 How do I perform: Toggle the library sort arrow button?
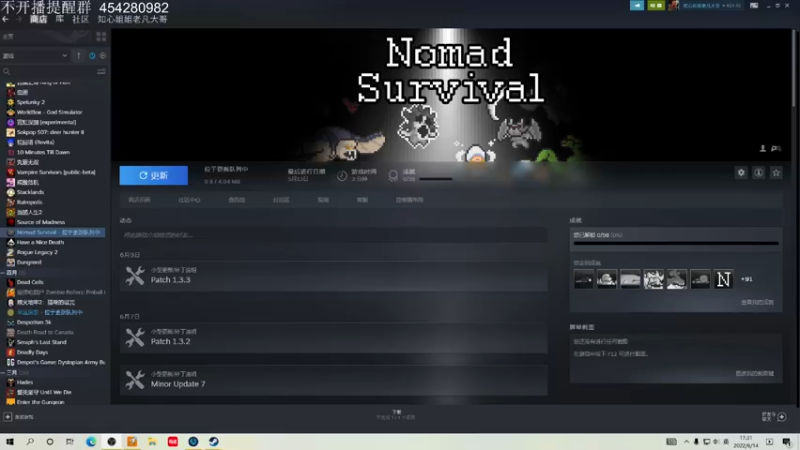[x=79, y=56]
